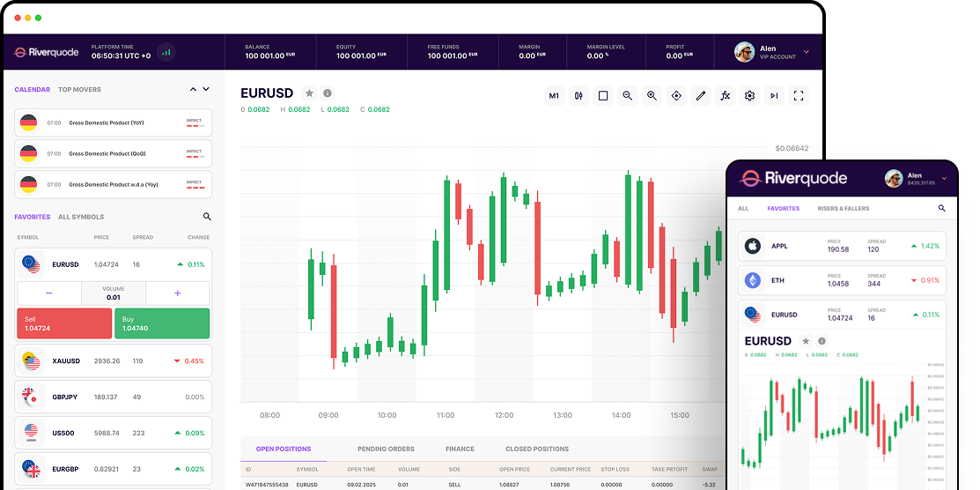The width and height of the screenshot is (980, 490).
Task: Click the green Buy 1.04740 button
Action: pos(162,323)
